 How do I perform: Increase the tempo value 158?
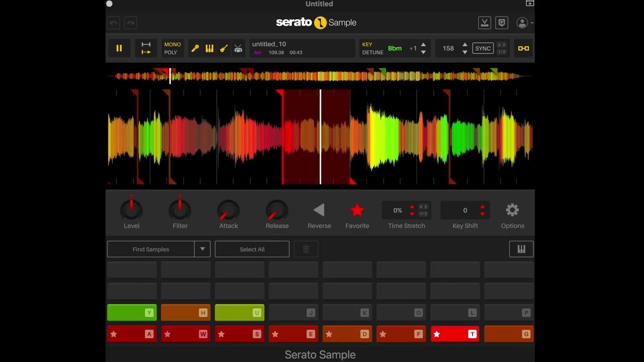[465, 45]
